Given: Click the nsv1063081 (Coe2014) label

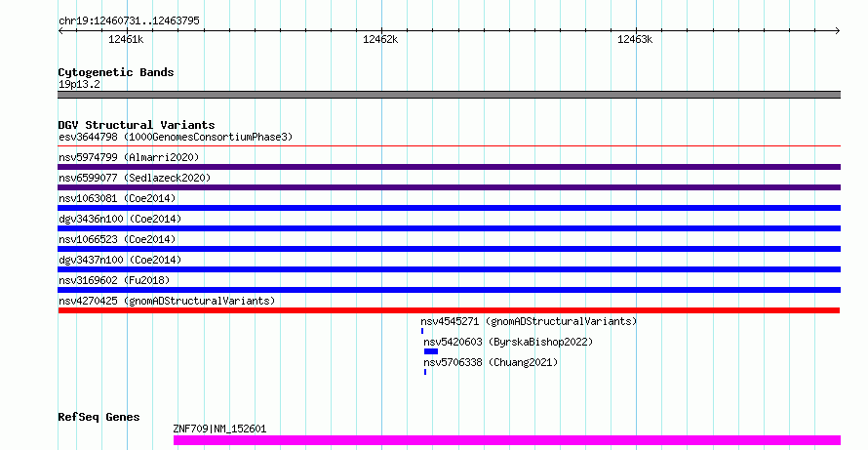Looking at the screenshot, I should [117, 198].
